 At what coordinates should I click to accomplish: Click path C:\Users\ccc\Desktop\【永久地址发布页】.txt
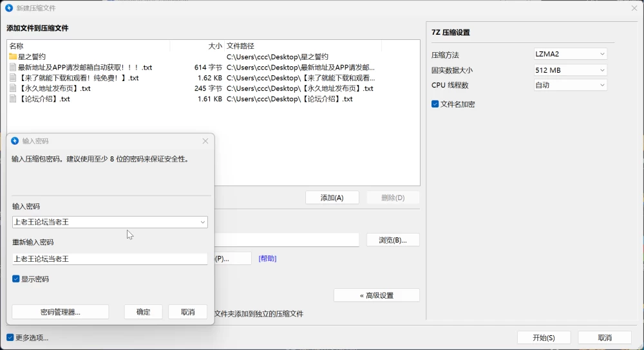point(300,88)
